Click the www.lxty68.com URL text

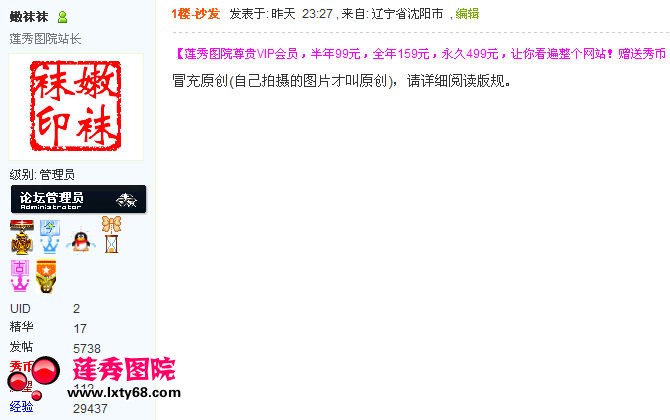coord(124,393)
